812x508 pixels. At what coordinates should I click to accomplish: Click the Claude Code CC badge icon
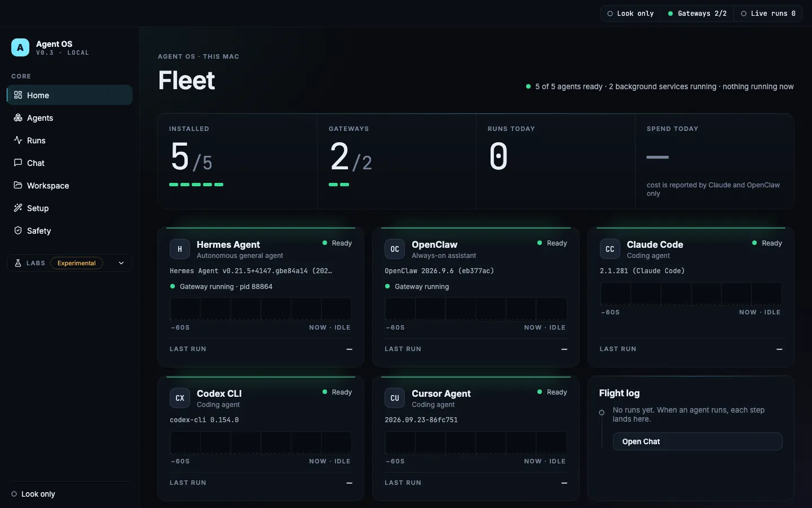coord(610,249)
